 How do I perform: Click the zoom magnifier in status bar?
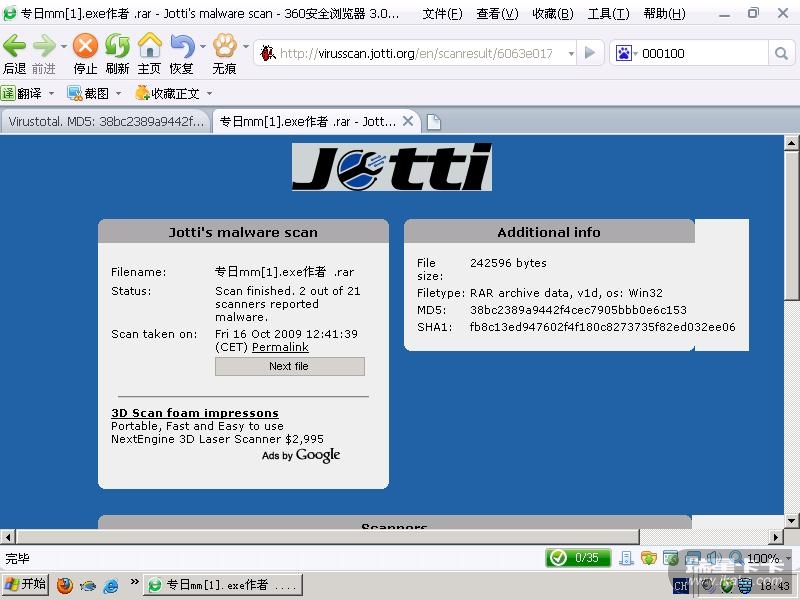[x=736, y=558]
